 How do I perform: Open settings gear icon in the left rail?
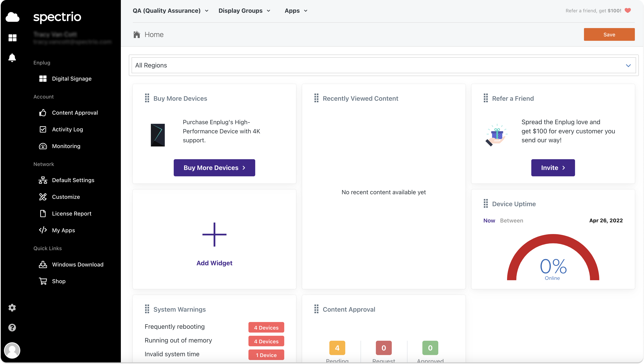tap(12, 308)
